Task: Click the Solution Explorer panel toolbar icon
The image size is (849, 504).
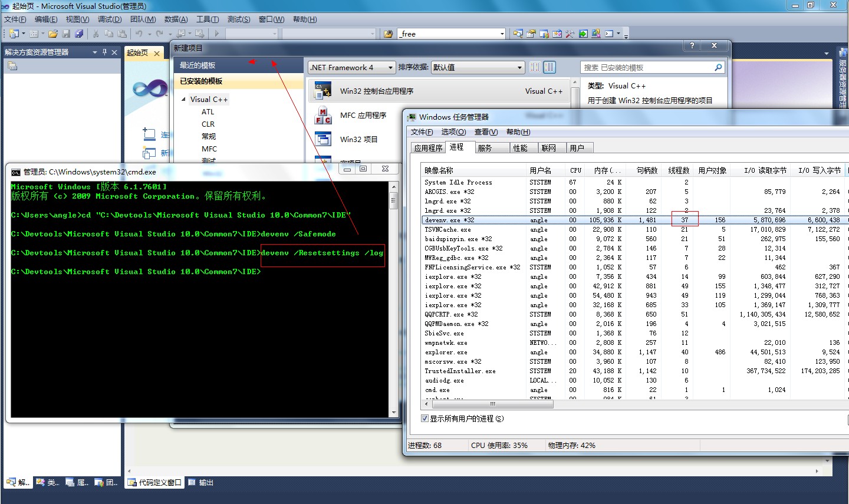Action: [x=12, y=66]
